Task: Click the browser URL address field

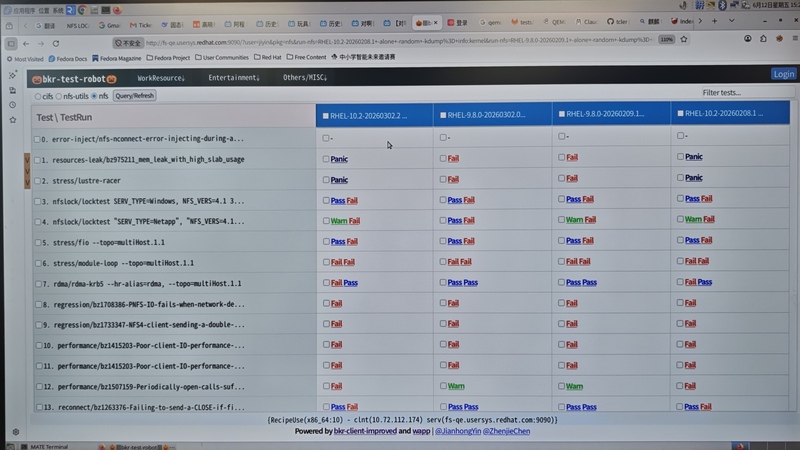Action: (398, 41)
